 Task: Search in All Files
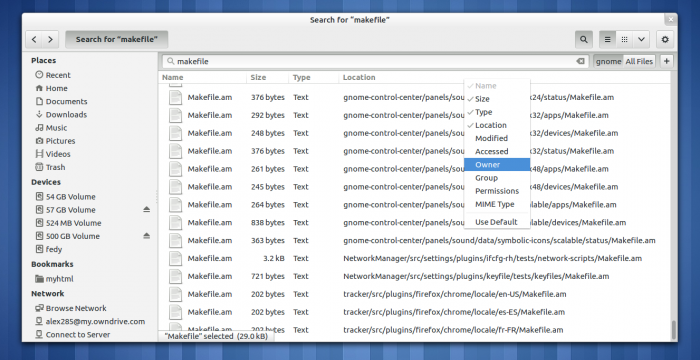(x=639, y=61)
